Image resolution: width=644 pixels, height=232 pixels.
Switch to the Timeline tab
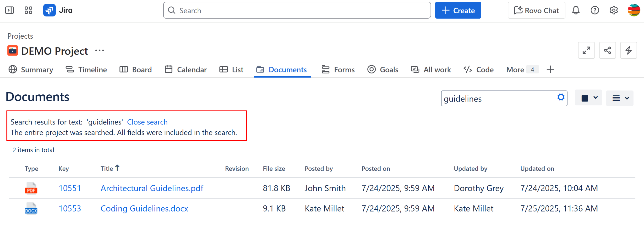[x=86, y=70]
